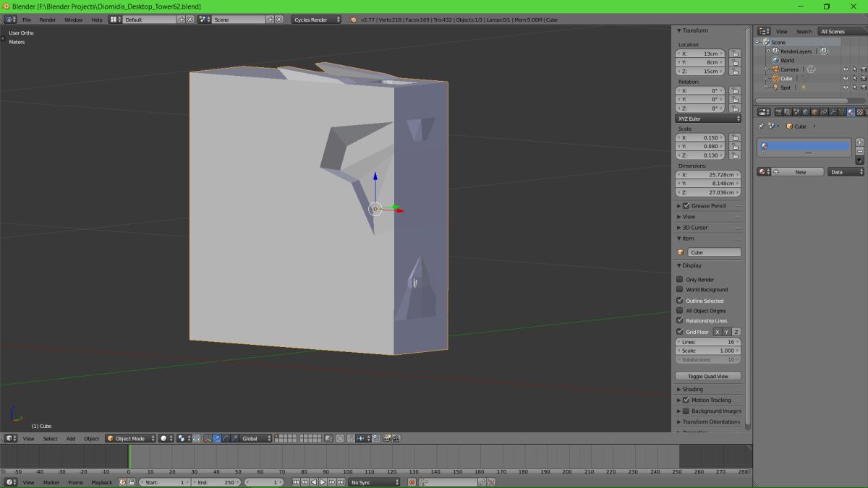Toggle Relationship Lines checkbox
Screen dimensions: 868x488
click(680, 320)
